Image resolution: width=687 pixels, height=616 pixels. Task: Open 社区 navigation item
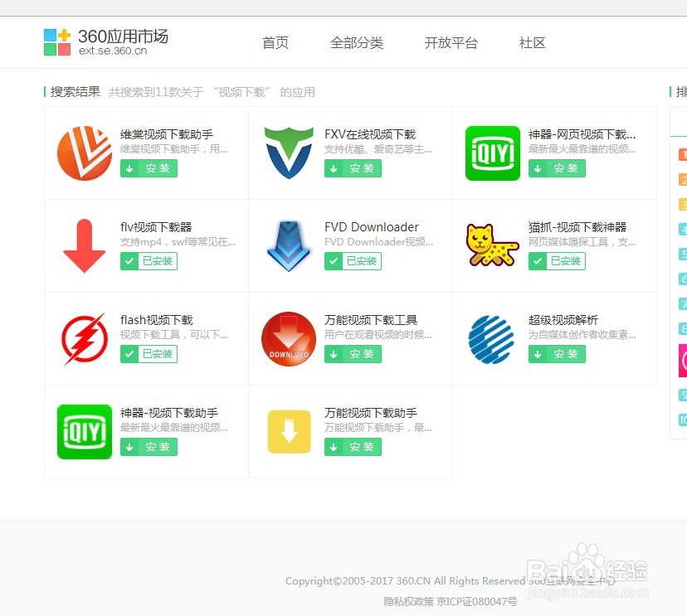pyautogui.click(x=533, y=42)
